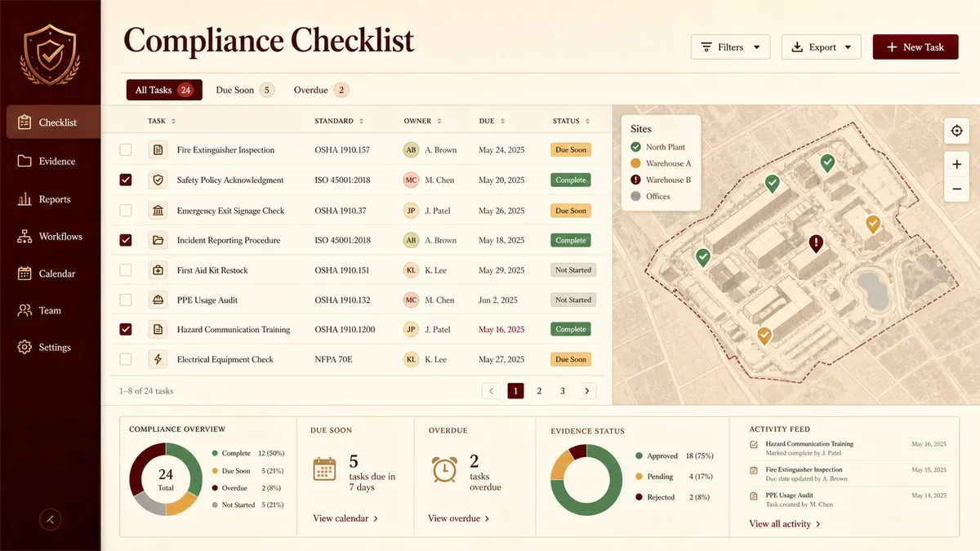
Task: Click the AB avatar for Fire Extinguisher Inspection
Action: [411, 150]
